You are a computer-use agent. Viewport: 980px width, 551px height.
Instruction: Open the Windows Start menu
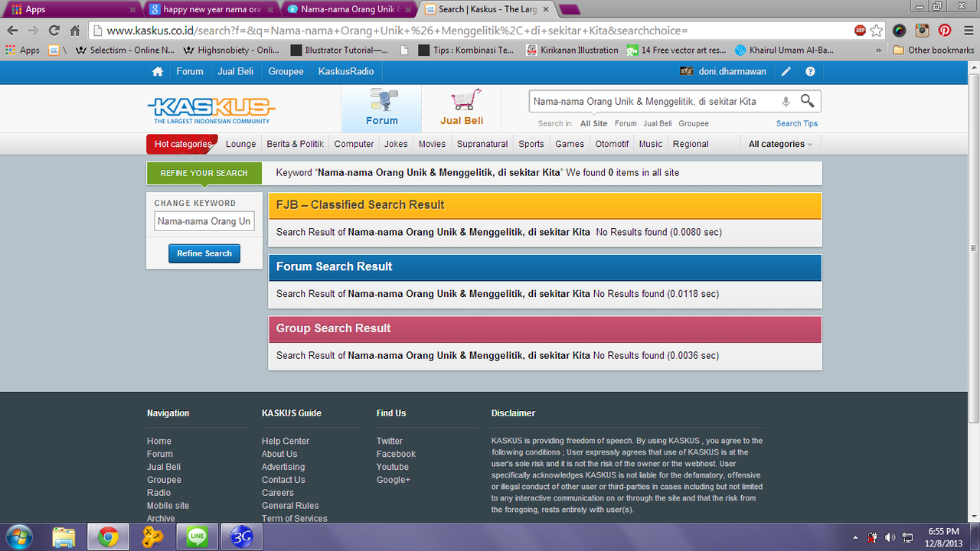click(18, 536)
